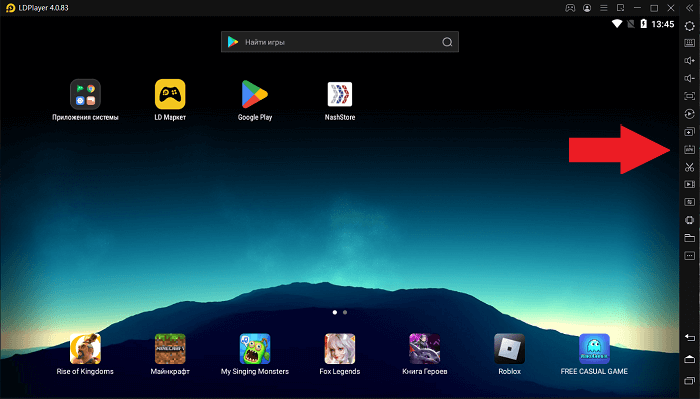
Task: Toggle fullscreen mode from sidebar
Action: click(689, 96)
